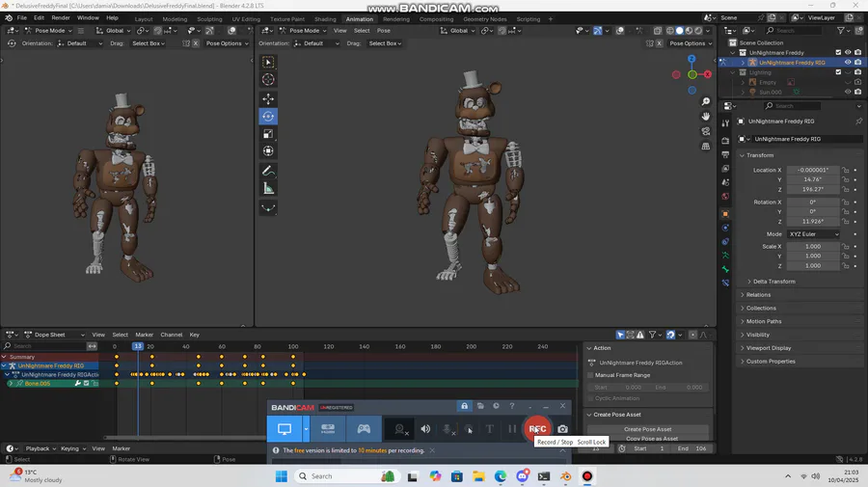Image resolution: width=868 pixels, height=487 pixels.
Task: Toggle Rotation Z lock icon
Action: point(845,222)
